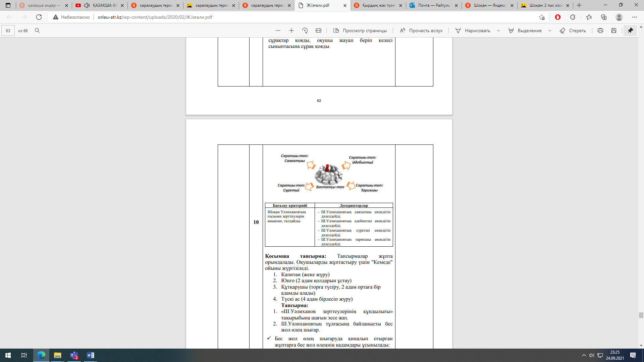Viewport: 644px width, 362px height.
Task: Toggle the pin toolbar button
Action: (x=630, y=31)
